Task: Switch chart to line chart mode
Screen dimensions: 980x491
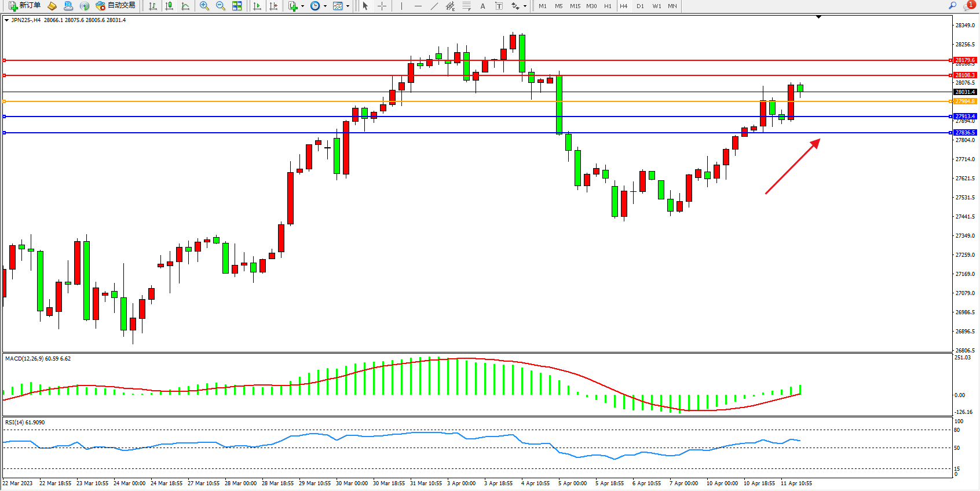Action: (185, 6)
